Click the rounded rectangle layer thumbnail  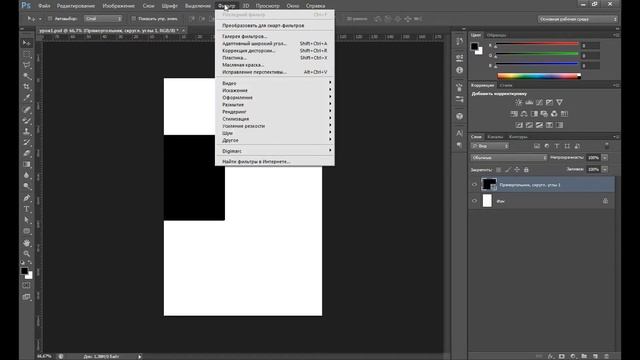pyautogui.click(x=489, y=184)
